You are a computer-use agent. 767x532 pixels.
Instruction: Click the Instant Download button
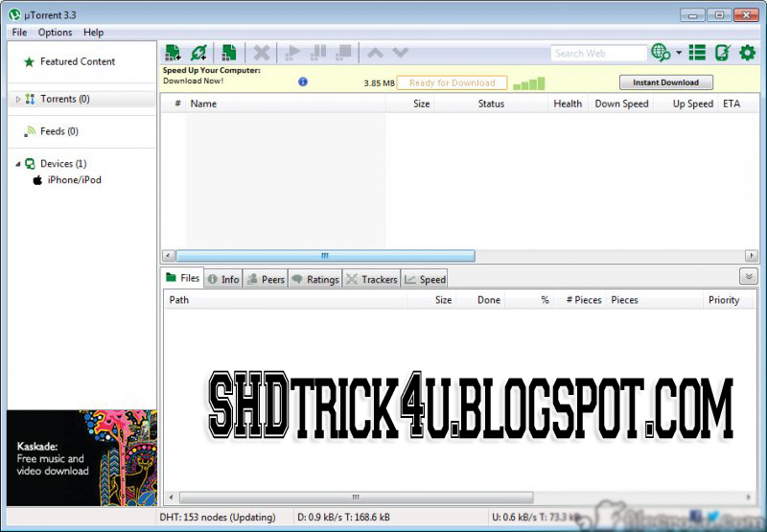point(665,82)
